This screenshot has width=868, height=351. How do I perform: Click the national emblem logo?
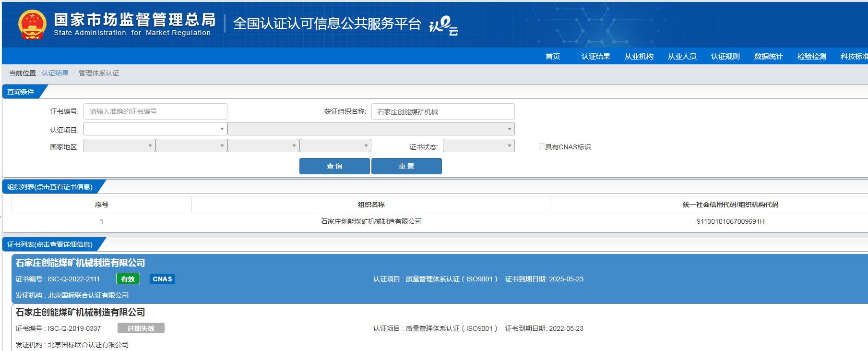click(32, 24)
